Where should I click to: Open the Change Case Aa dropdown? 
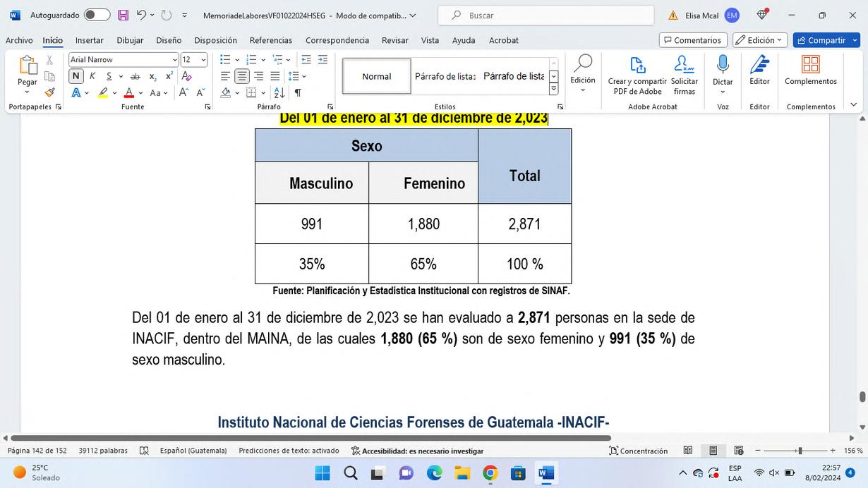pyautogui.click(x=159, y=92)
